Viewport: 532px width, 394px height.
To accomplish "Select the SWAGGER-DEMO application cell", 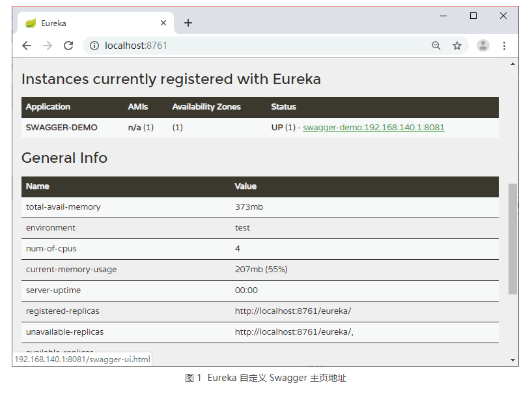I will pyautogui.click(x=61, y=127).
